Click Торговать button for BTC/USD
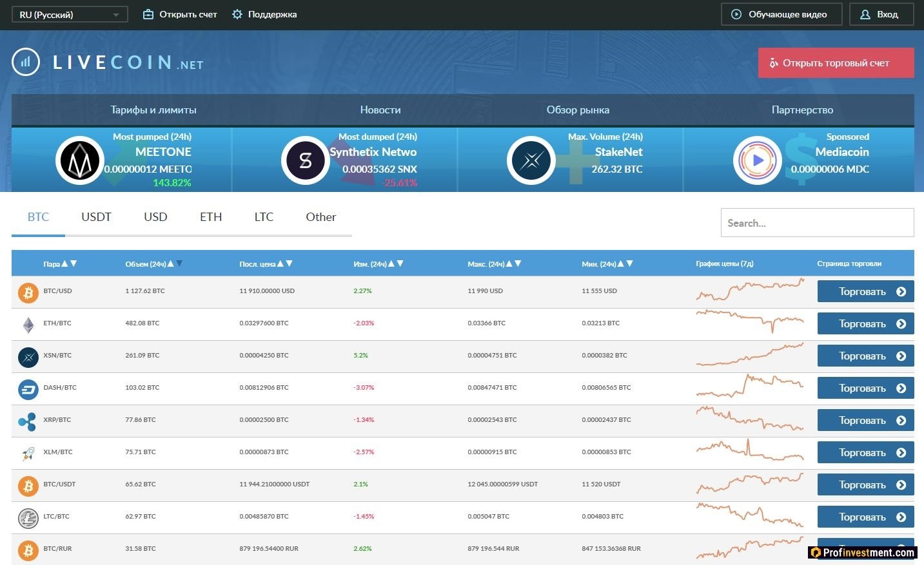 click(865, 291)
